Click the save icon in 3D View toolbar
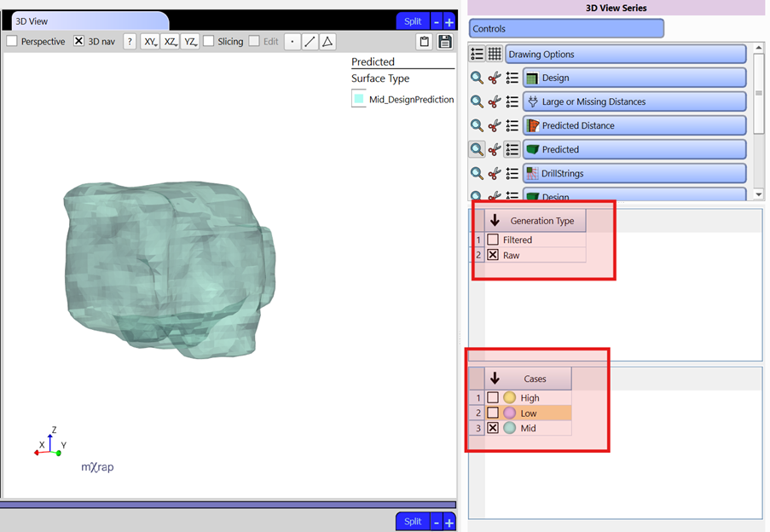 pos(446,41)
